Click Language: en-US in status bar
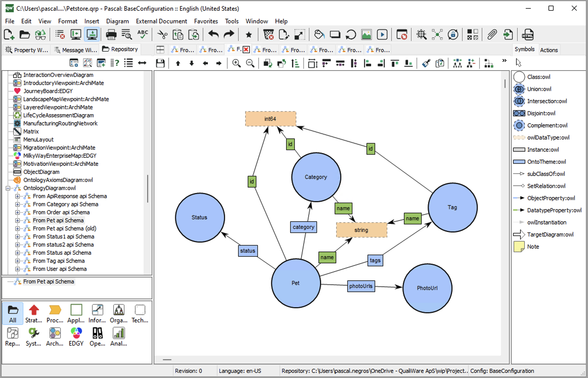 pyautogui.click(x=240, y=371)
